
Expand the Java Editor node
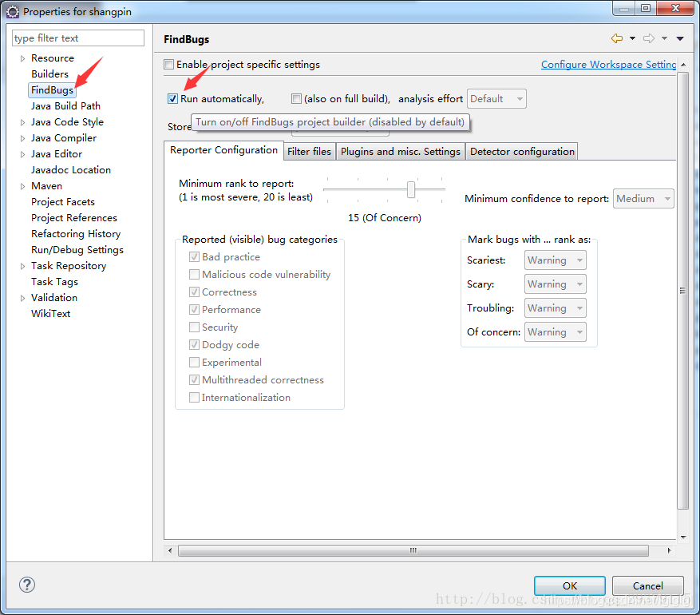click(22, 154)
